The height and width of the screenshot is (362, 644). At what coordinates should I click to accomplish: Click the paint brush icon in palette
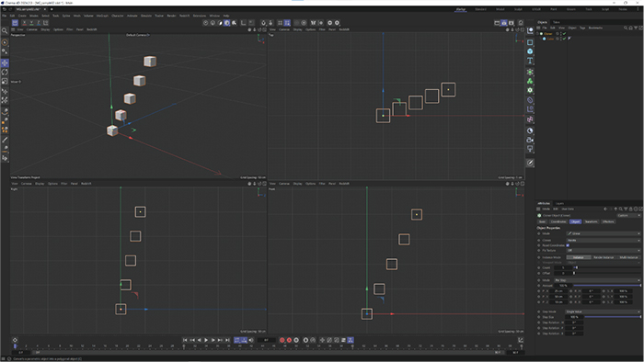pos(530,163)
